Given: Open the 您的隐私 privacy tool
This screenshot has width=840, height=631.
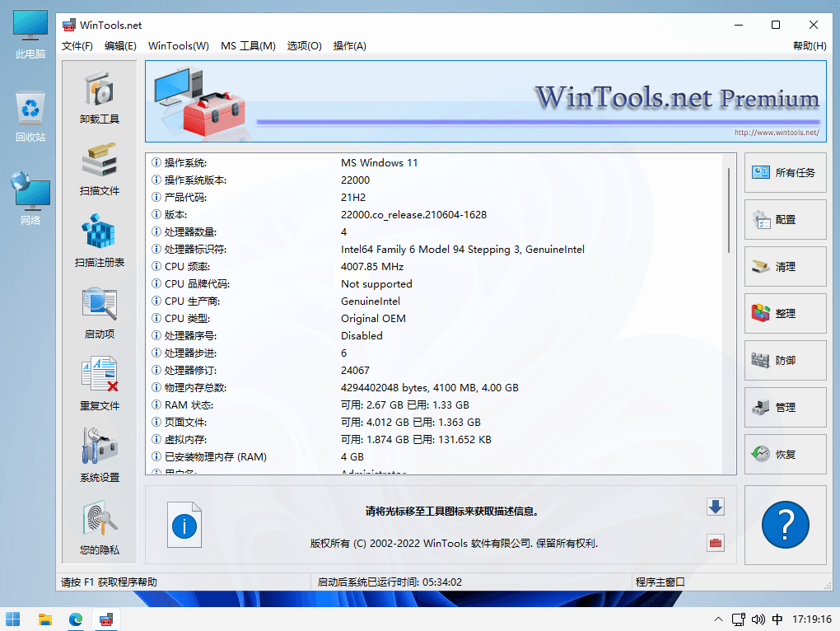Looking at the screenshot, I should coord(100,528).
